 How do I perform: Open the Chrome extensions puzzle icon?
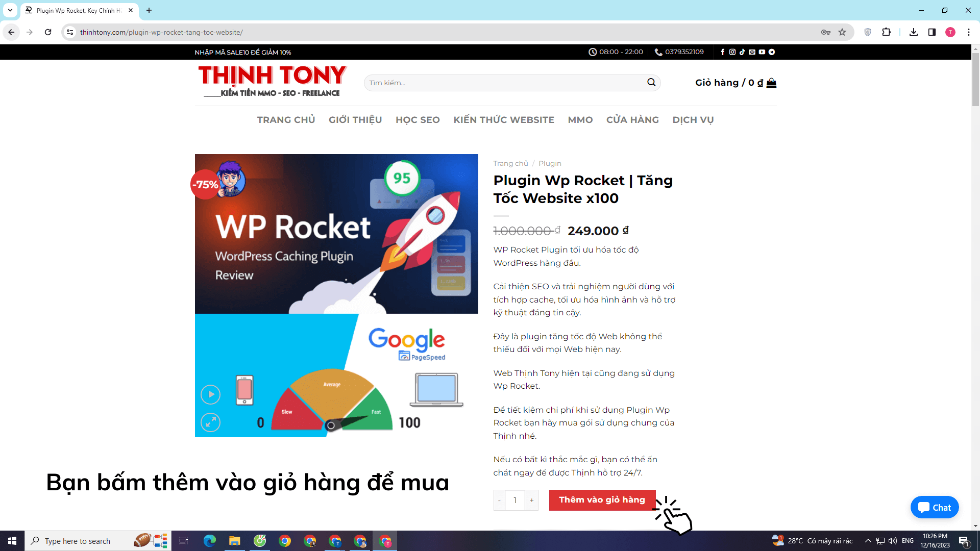tap(887, 32)
